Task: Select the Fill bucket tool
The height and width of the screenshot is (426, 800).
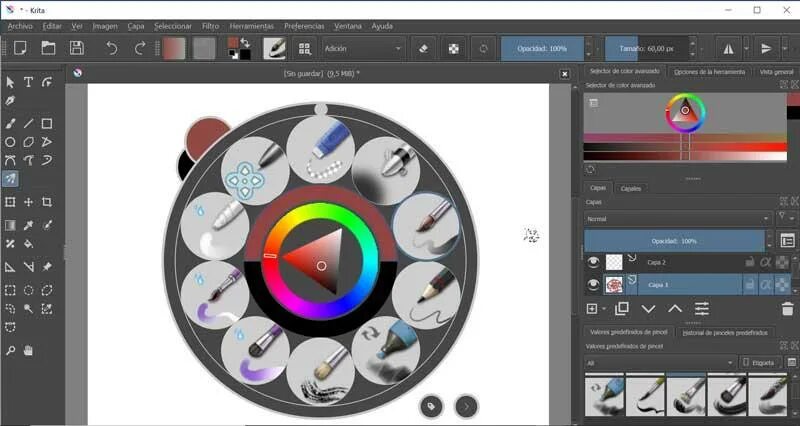Action: (x=29, y=243)
